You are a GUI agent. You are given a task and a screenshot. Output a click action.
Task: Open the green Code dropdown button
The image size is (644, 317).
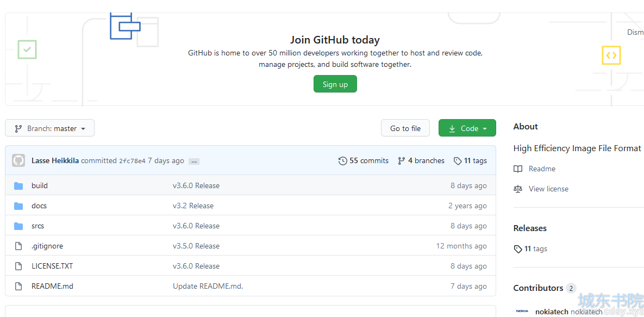[x=467, y=128]
